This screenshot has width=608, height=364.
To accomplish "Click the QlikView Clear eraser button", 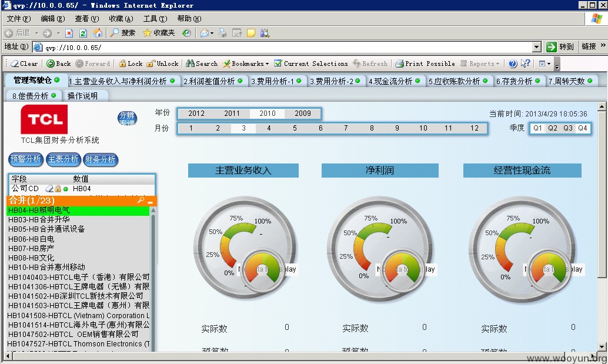I will pyautogui.click(x=24, y=64).
